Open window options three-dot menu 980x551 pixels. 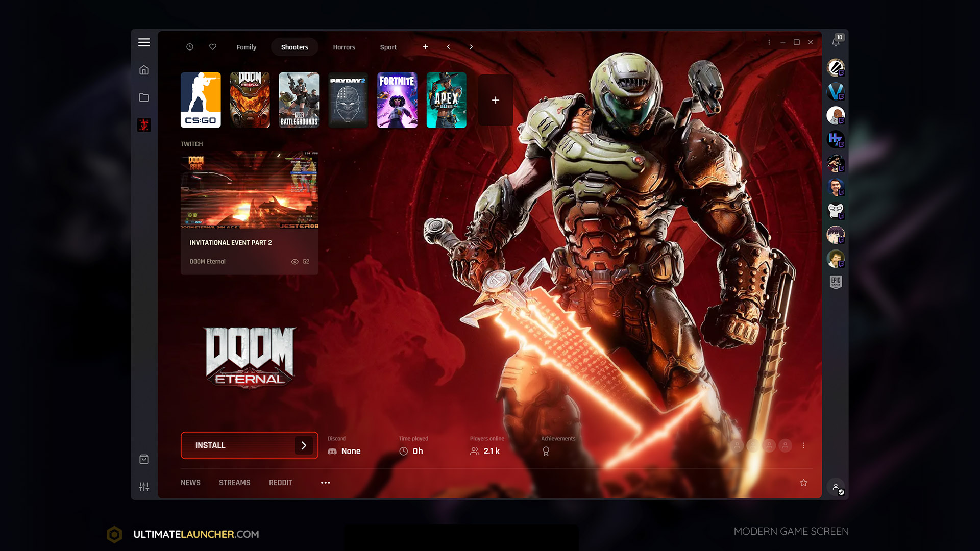(769, 42)
